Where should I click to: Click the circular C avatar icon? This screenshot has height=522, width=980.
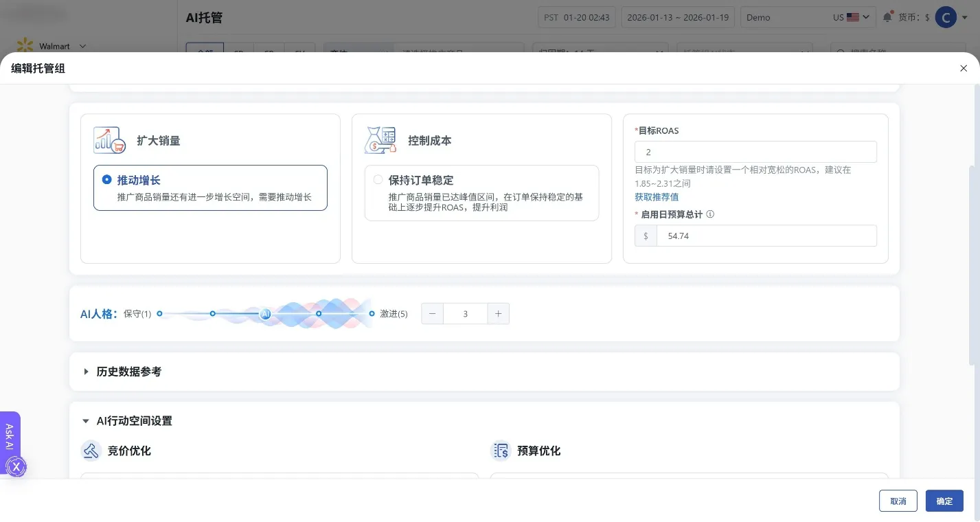946,17
